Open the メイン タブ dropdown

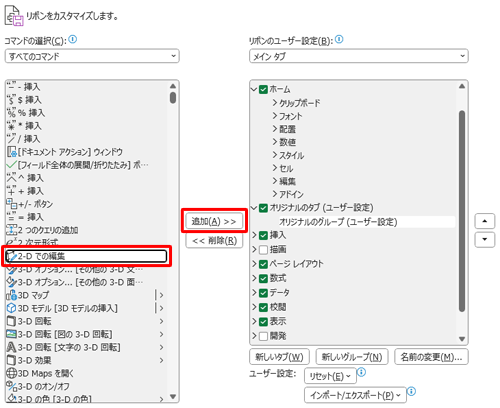(x=359, y=56)
